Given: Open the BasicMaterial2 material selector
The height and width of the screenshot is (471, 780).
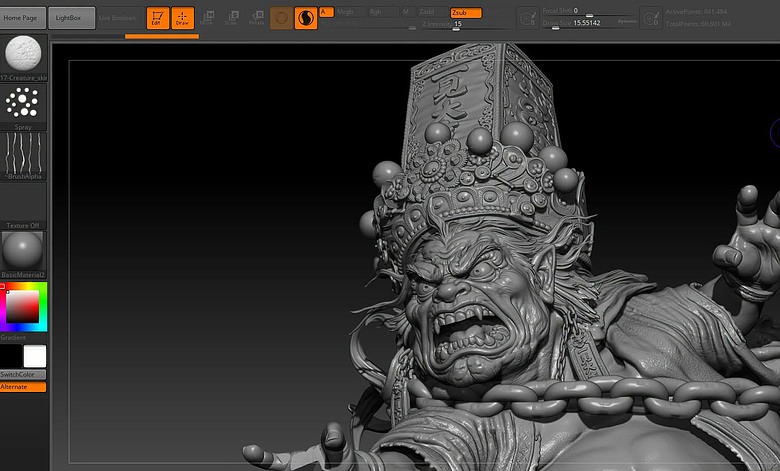Looking at the screenshot, I should coord(23,254).
